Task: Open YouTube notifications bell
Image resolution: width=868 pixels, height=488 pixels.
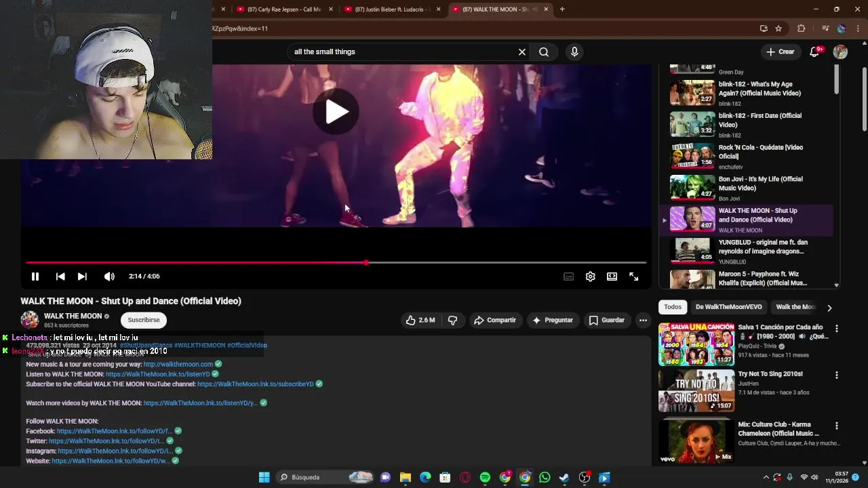Action: [x=815, y=52]
